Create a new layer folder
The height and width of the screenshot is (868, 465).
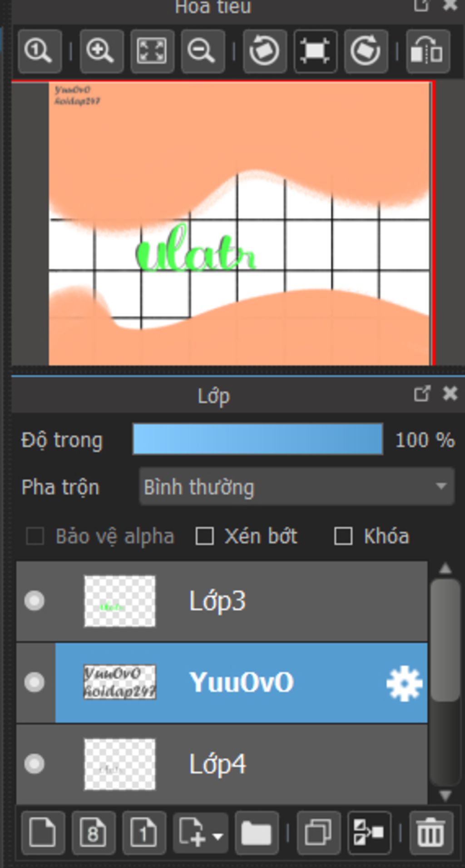coord(257,833)
